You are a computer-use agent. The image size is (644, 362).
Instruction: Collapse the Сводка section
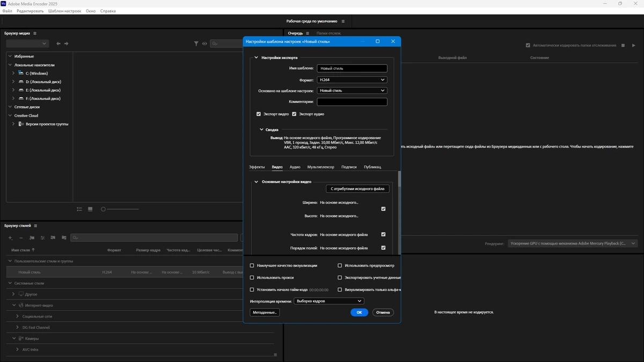[x=261, y=129]
